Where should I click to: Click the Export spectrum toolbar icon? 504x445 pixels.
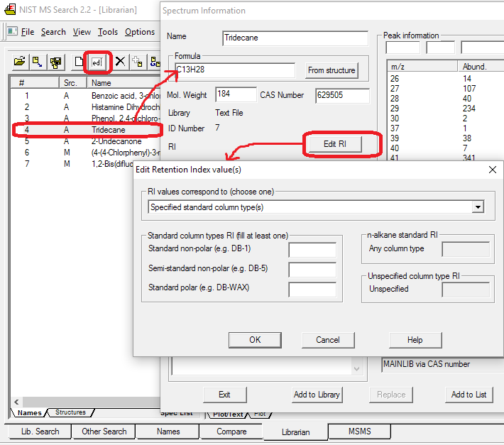(x=38, y=61)
